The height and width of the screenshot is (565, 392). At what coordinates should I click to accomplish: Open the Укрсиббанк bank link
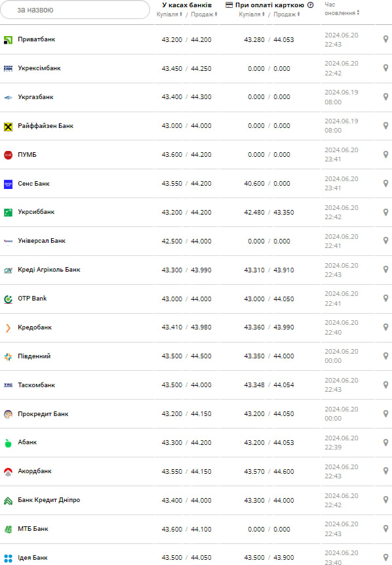point(36,212)
